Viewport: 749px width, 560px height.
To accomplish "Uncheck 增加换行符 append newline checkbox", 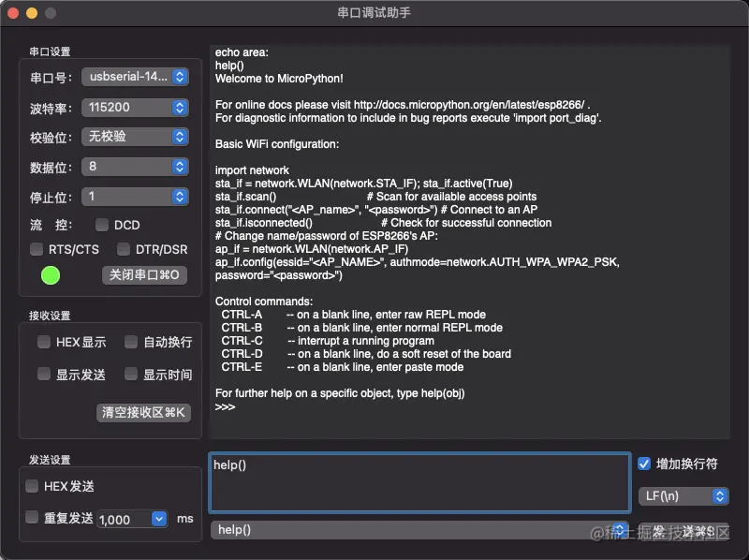I will pos(644,464).
